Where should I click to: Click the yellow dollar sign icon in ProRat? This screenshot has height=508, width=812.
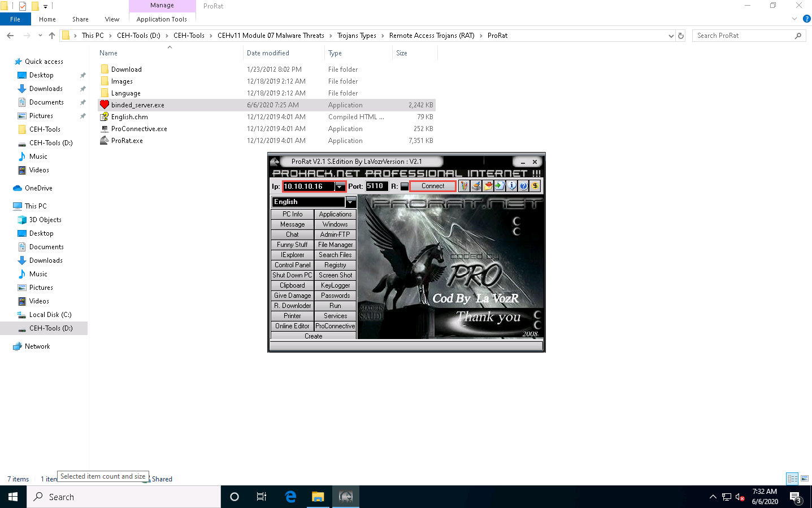pos(535,186)
